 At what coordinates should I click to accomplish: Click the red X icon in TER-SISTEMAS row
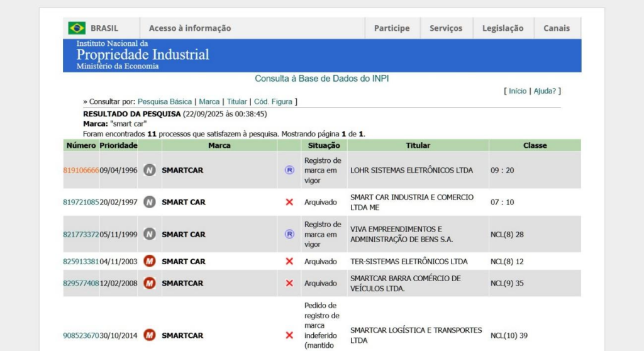(289, 261)
